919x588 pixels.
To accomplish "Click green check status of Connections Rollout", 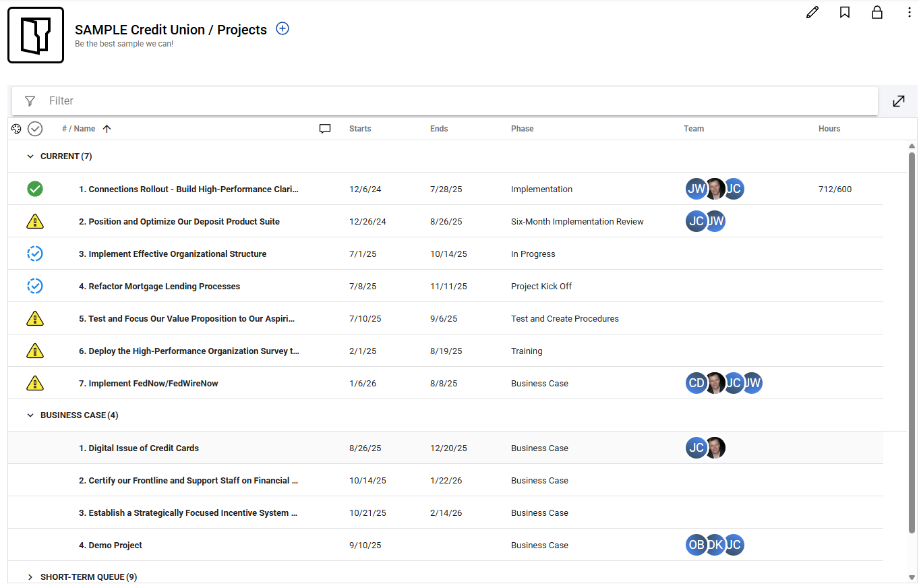I will click(35, 189).
